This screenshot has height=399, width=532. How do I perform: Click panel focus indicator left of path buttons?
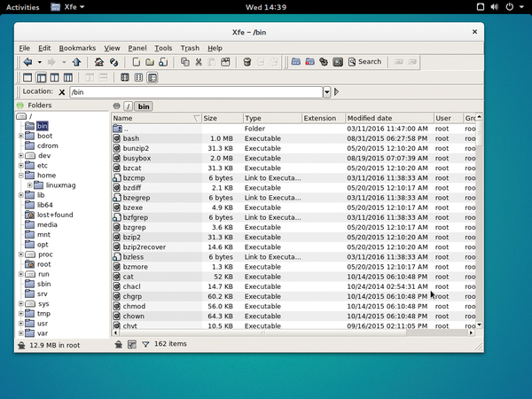[x=117, y=106]
